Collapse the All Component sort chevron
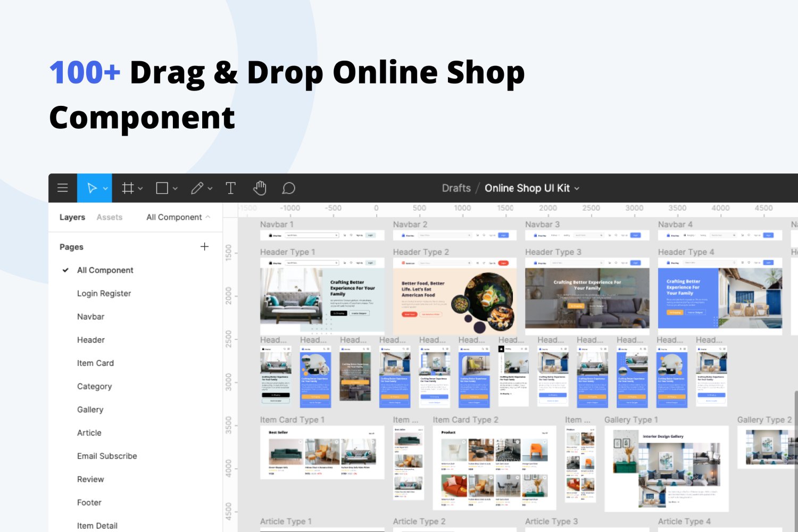This screenshot has width=798, height=532. (209, 217)
